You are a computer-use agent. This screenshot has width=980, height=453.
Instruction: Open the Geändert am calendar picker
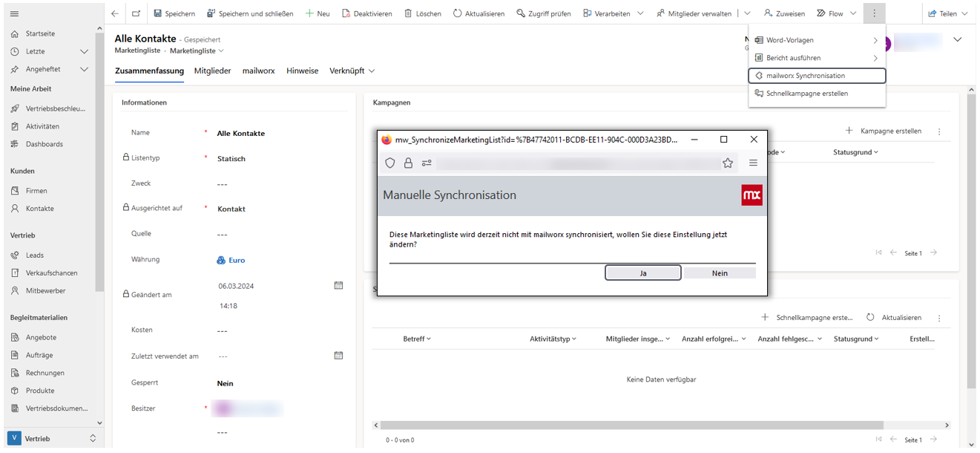point(338,285)
